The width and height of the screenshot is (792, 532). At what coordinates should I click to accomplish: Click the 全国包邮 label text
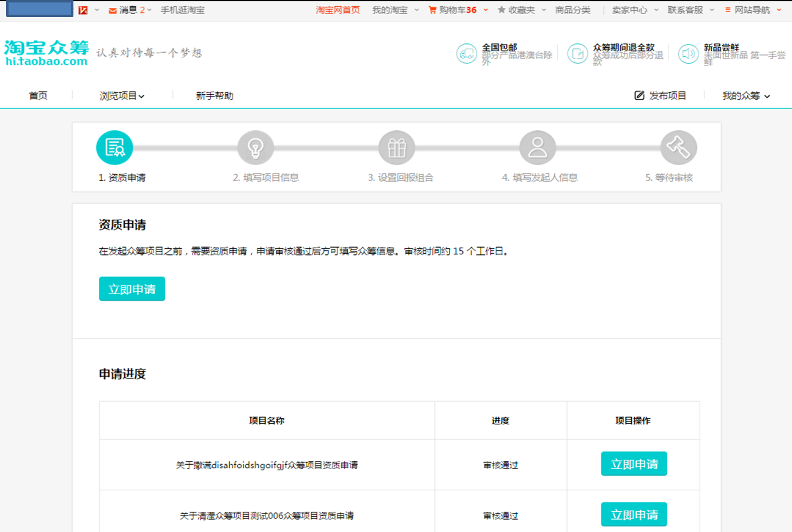pyautogui.click(x=500, y=47)
